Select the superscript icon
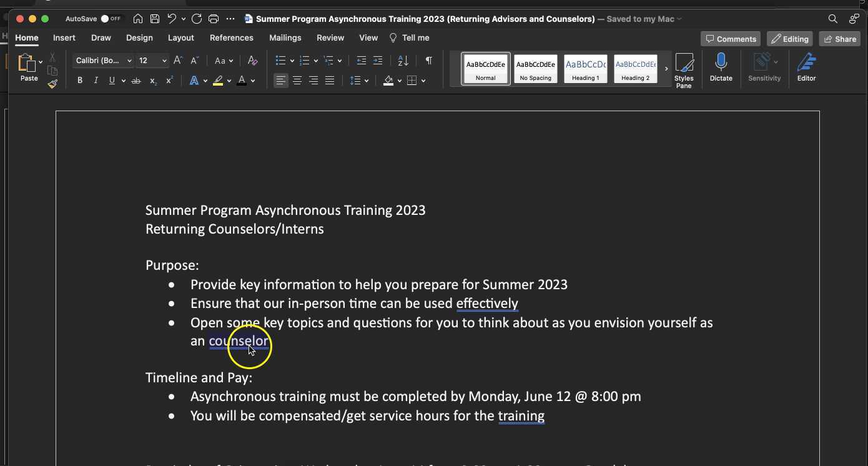 [x=169, y=80]
